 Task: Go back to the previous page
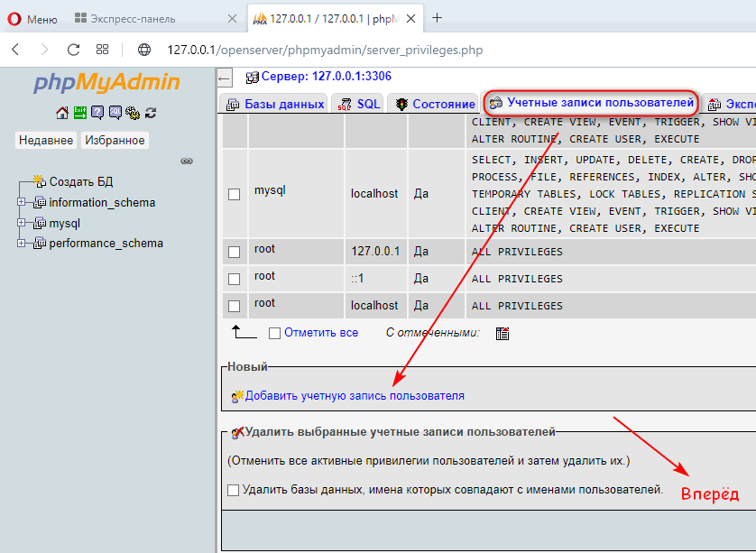tap(15, 50)
